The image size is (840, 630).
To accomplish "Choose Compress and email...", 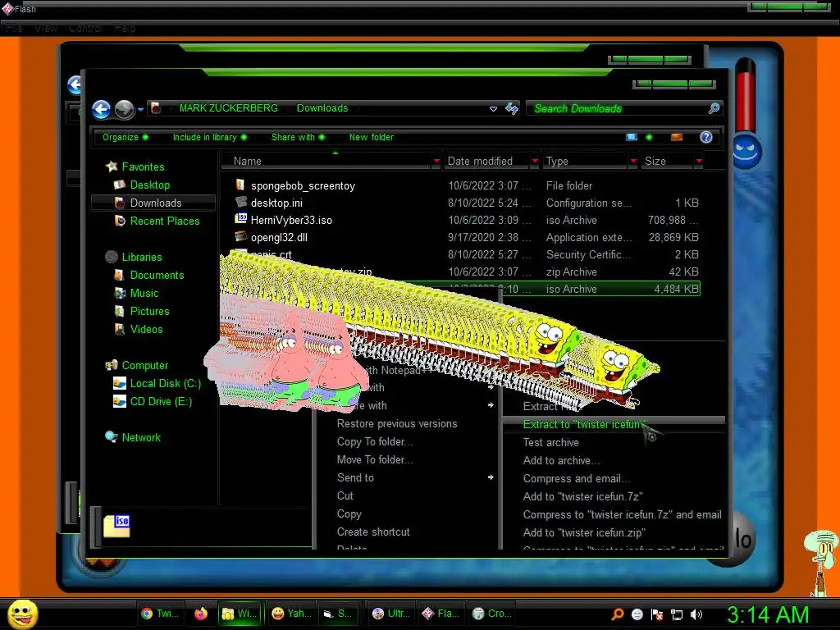I will [577, 478].
